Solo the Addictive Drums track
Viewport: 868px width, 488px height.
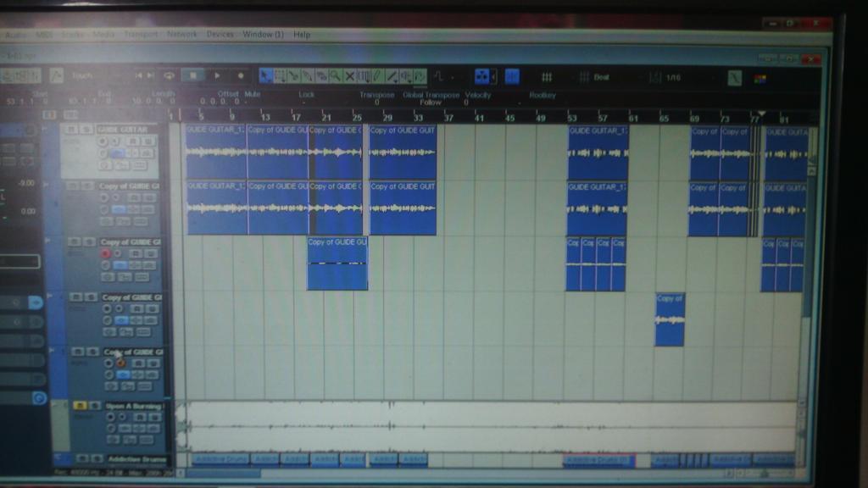click(x=97, y=458)
